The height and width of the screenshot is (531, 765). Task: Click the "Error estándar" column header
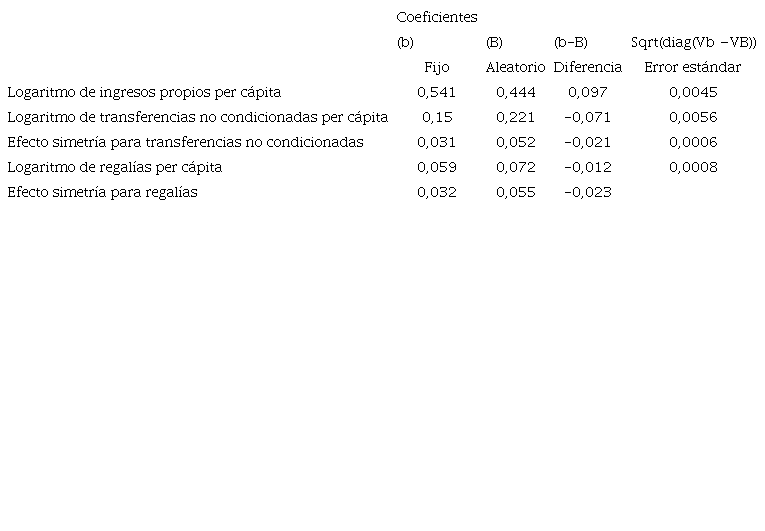tap(693, 67)
